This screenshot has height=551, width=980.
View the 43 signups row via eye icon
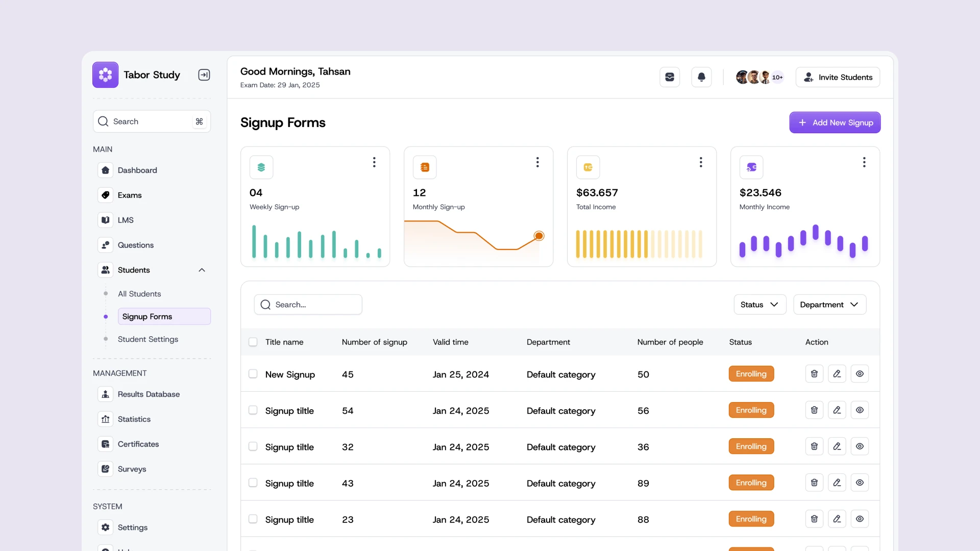tap(860, 483)
